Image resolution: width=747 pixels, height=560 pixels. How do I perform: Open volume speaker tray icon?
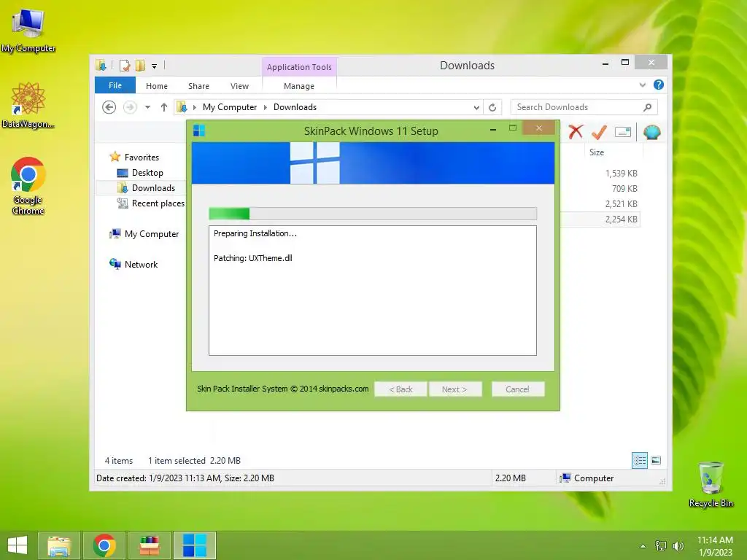678,546
